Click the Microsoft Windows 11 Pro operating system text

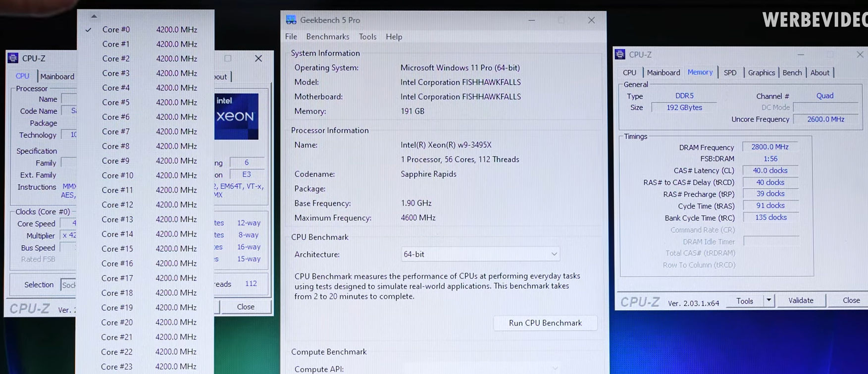(x=460, y=68)
